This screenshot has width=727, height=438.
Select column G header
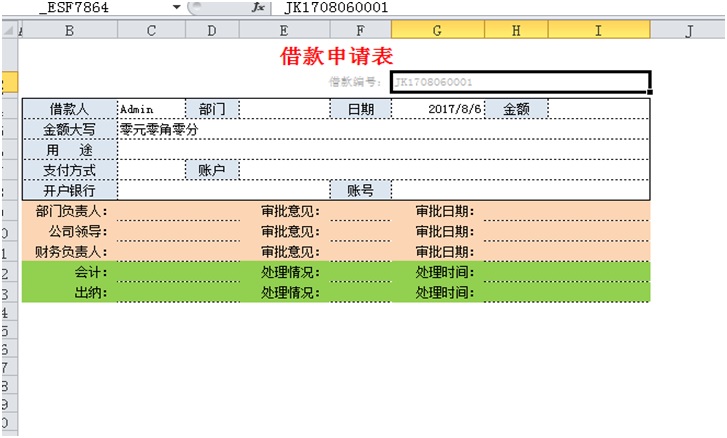[437, 30]
